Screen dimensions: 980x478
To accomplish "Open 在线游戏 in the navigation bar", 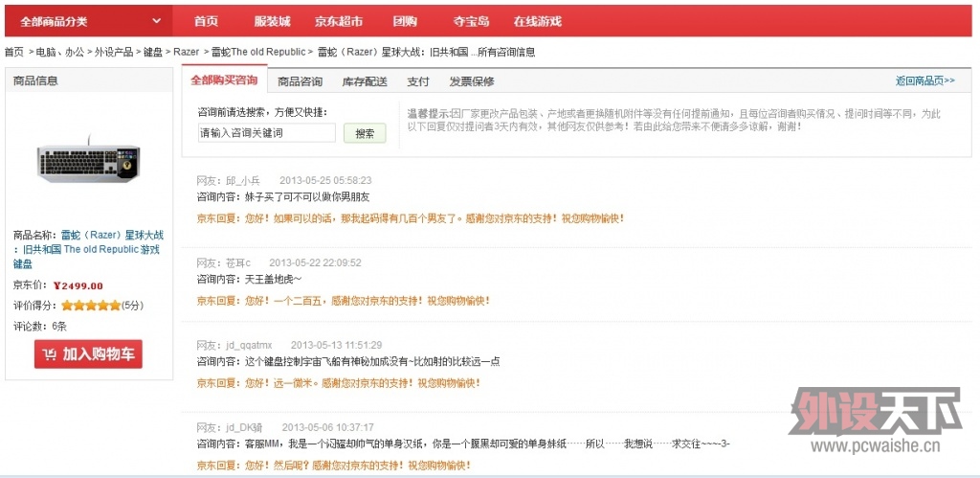I will pos(538,21).
